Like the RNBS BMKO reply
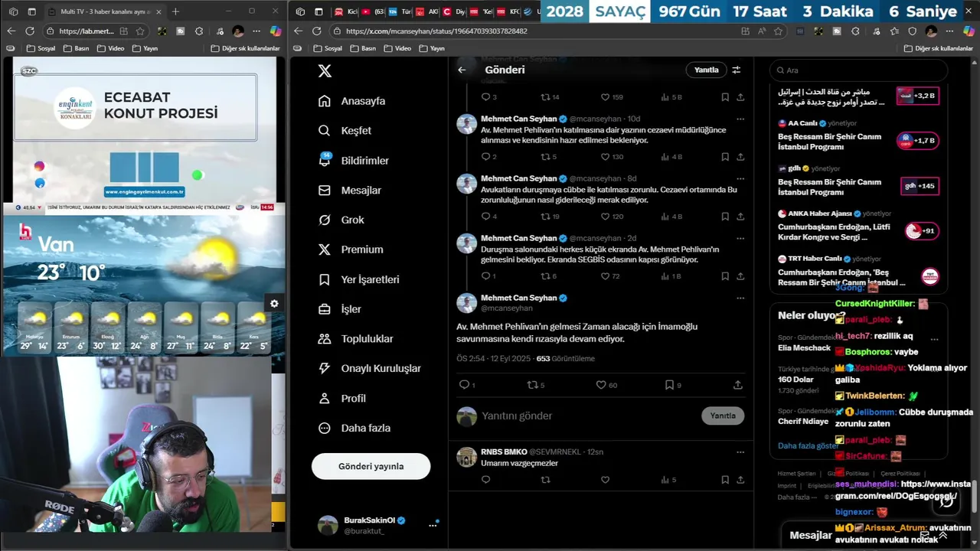The height and width of the screenshot is (551, 980). pyautogui.click(x=605, y=480)
